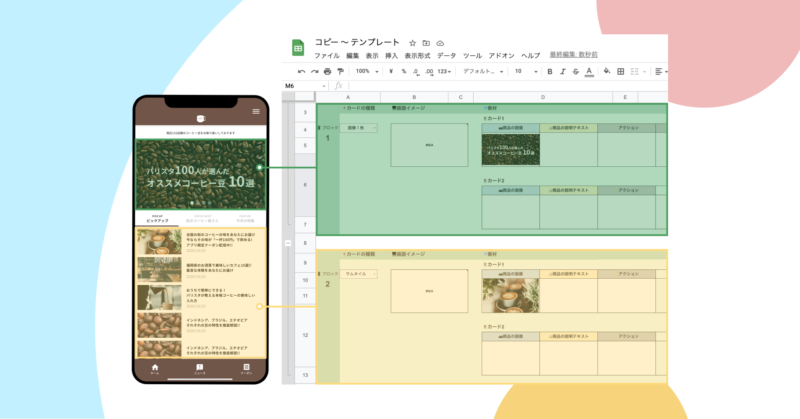Click the move-to-folder icon by the title
The height and width of the screenshot is (419, 800).
tap(426, 43)
